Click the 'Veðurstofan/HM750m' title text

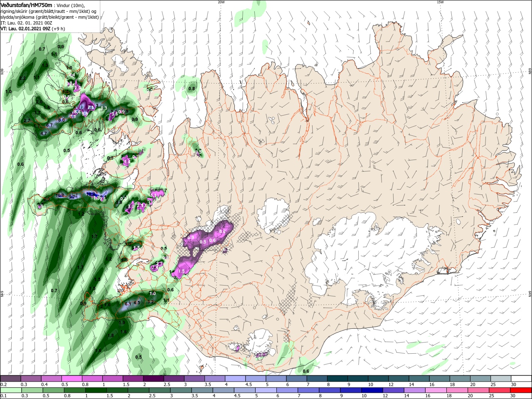[26, 5]
